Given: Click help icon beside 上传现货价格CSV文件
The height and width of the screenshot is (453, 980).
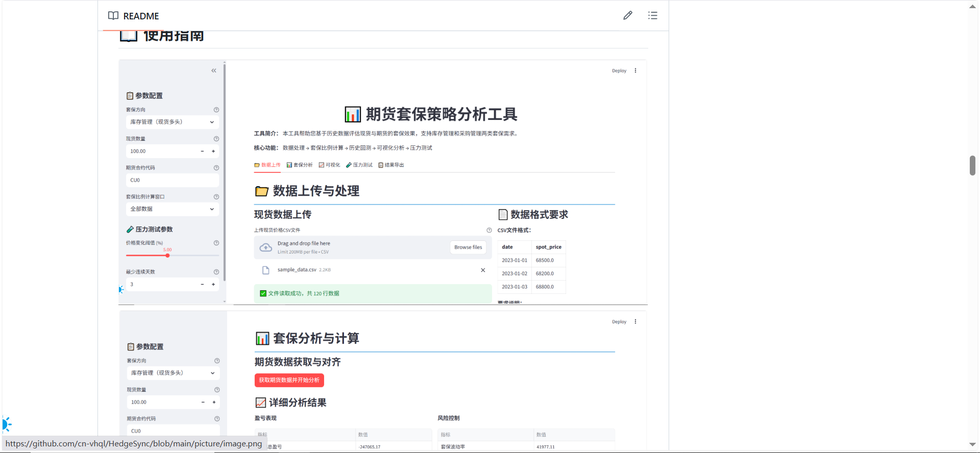Looking at the screenshot, I should coord(489,230).
